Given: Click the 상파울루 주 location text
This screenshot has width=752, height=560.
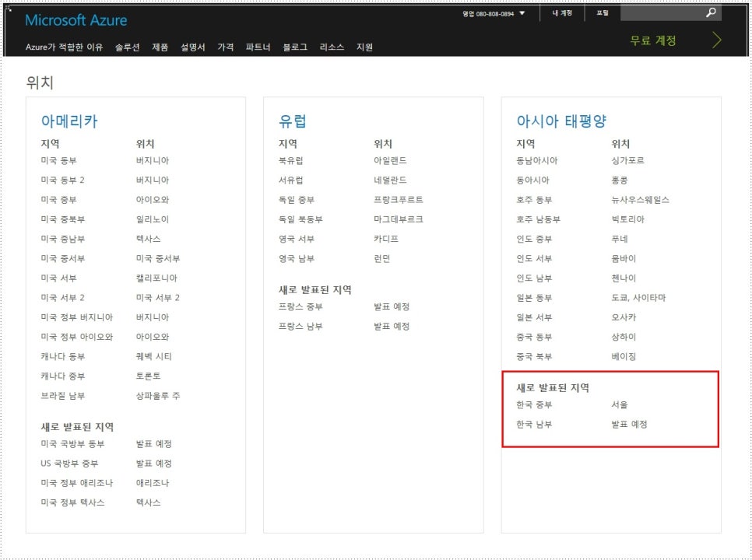Looking at the screenshot, I should (158, 396).
